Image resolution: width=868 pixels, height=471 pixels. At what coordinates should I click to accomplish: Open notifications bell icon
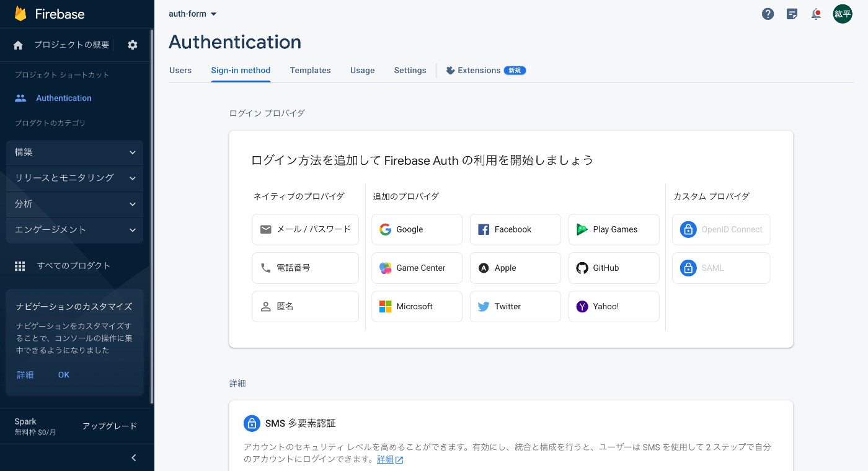pyautogui.click(x=816, y=14)
